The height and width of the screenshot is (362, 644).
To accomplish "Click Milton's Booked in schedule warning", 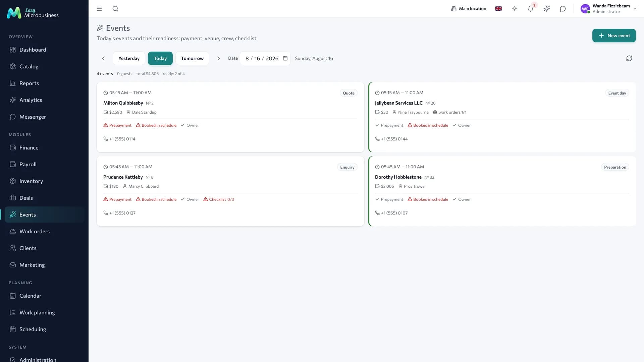I will [156, 125].
